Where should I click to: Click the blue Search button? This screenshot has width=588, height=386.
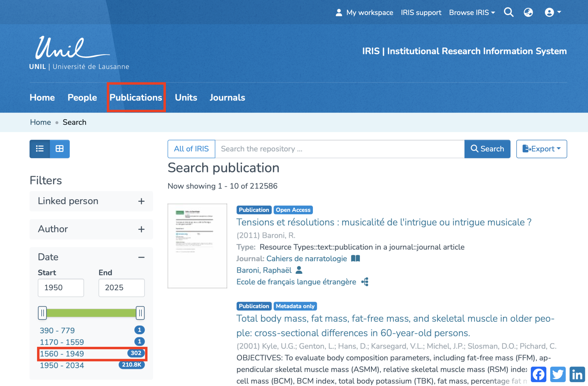pyautogui.click(x=487, y=149)
